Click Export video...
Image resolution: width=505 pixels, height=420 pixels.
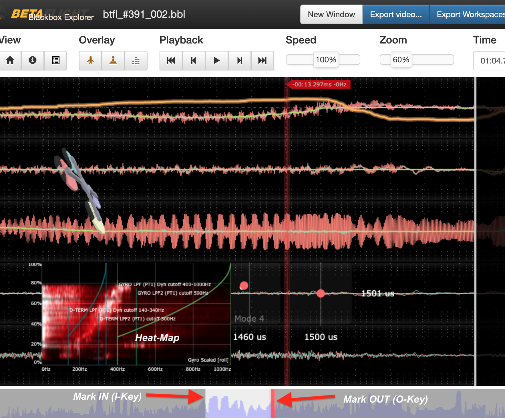click(396, 14)
